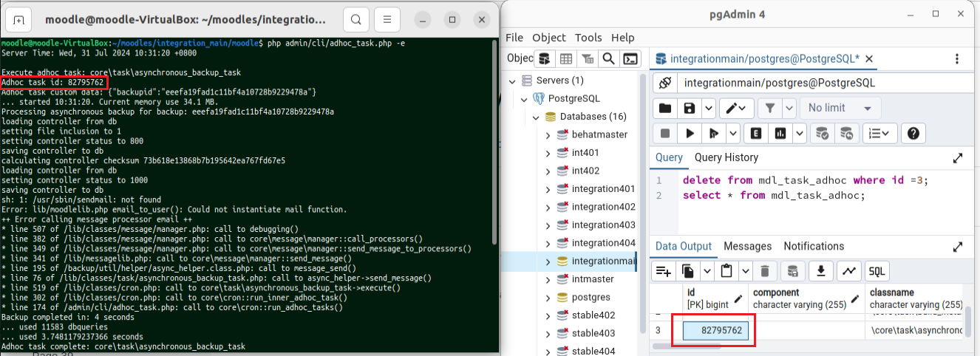This screenshot has width=980, height=356.
Task: Open the Tools menu in pgAdmin
Action: point(588,38)
